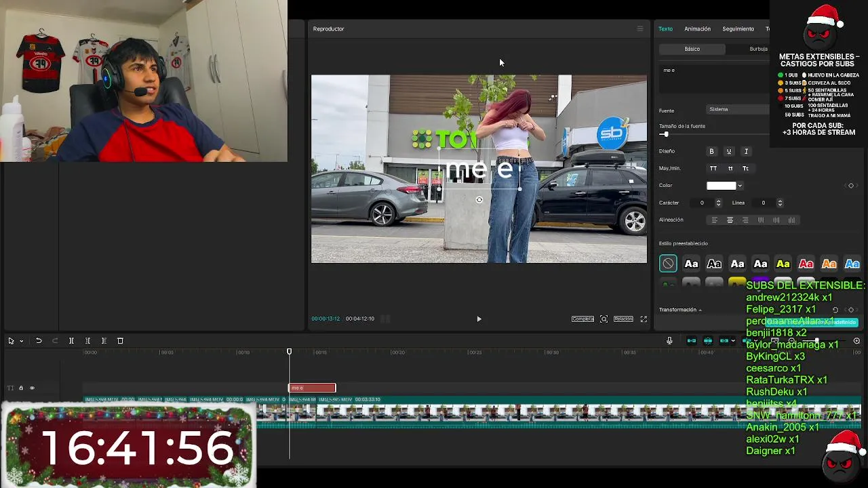This screenshot has height=488, width=868.
Task: Split the clip at playhead
Action: 71,341
